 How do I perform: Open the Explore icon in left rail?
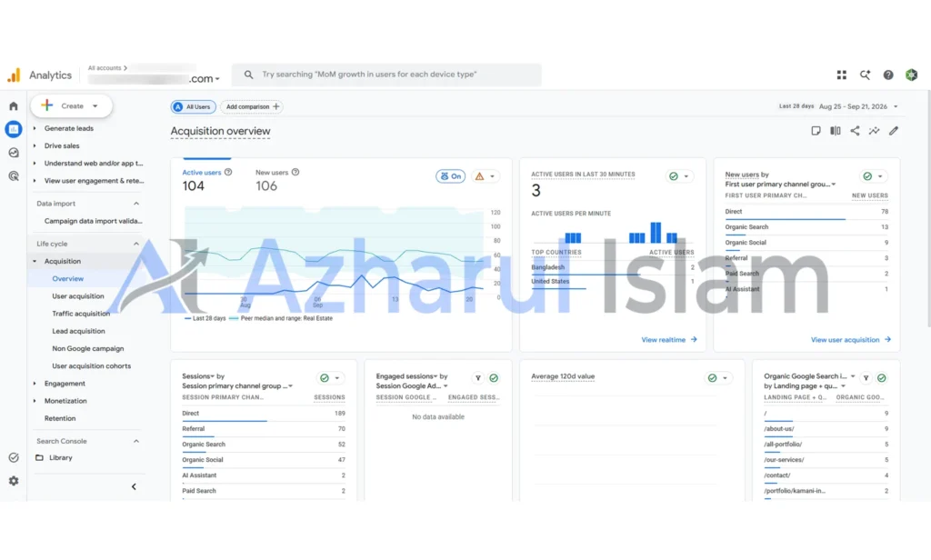point(14,153)
